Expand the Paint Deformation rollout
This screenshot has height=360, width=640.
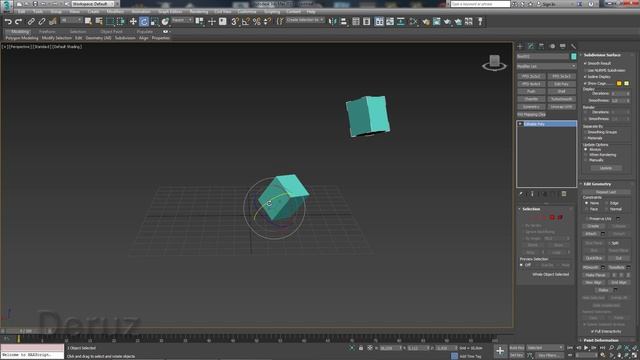point(601,340)
